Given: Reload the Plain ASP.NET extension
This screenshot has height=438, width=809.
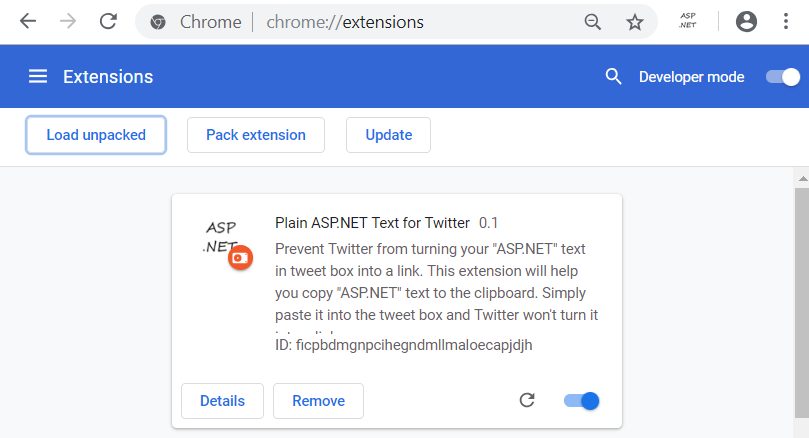Looking at the screenshot, I should 527,400.
